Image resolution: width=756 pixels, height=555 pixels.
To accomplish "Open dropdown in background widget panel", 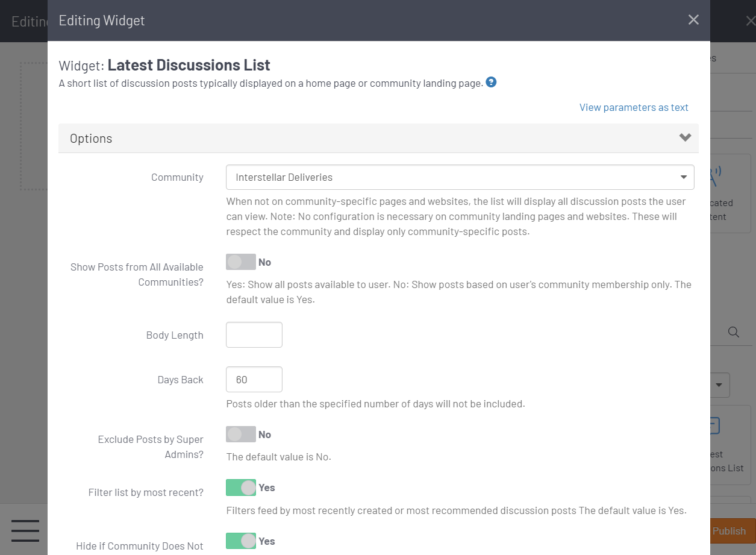I will click(x=720, y=385).
